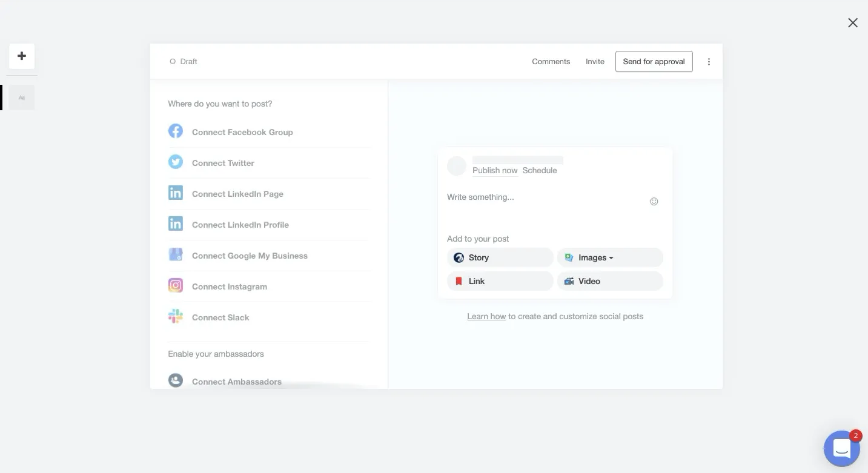The height and width of the screenshot is (473, 868).
Task: Click the Ambassadors avatar icon
Action: 176,380
